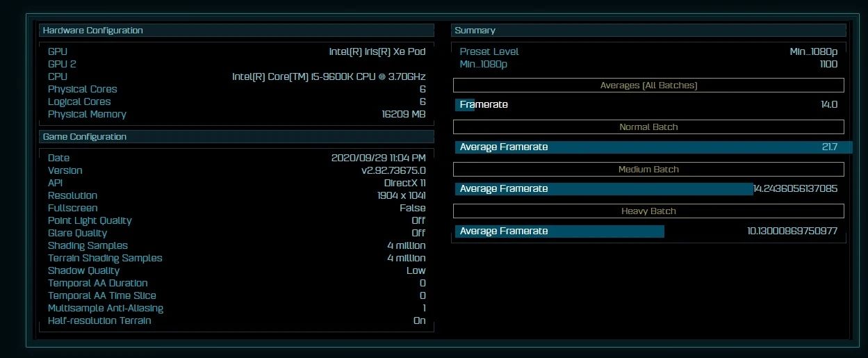This screenshot has height=358, width=868.
Task: Click the Shadow Quality value Low
Action: point(416,270)
